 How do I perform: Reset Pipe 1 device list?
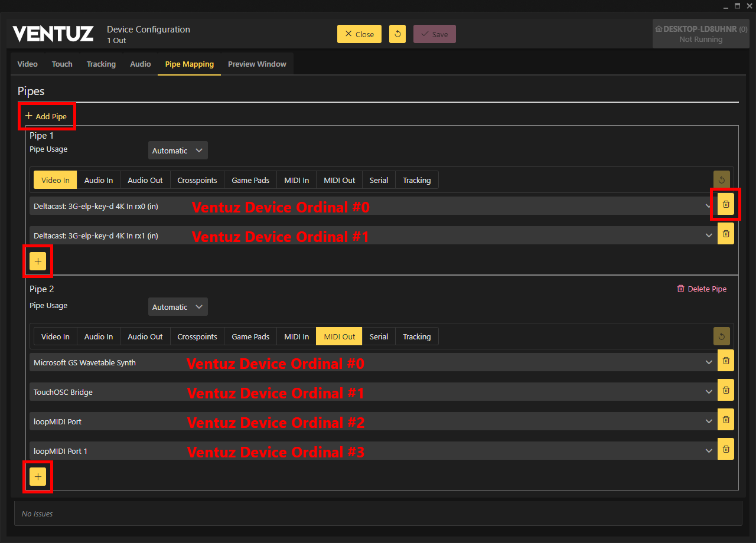722,180
